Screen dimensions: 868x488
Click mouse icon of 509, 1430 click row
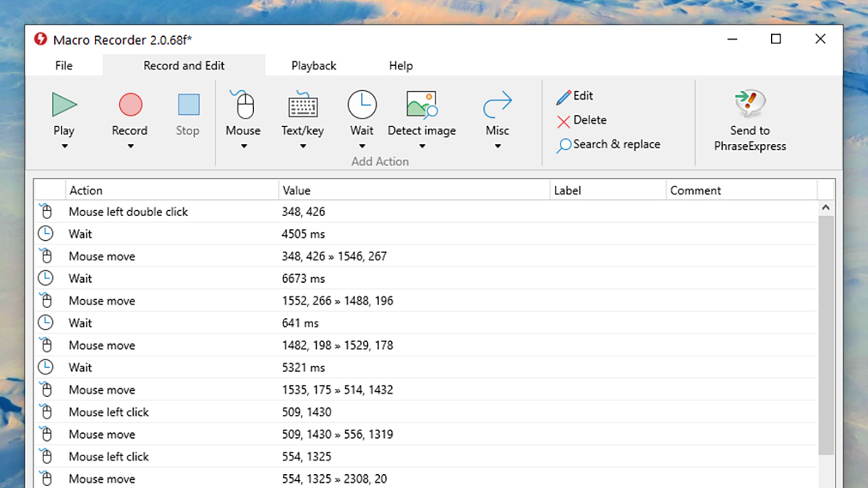[x=45, y=412]
